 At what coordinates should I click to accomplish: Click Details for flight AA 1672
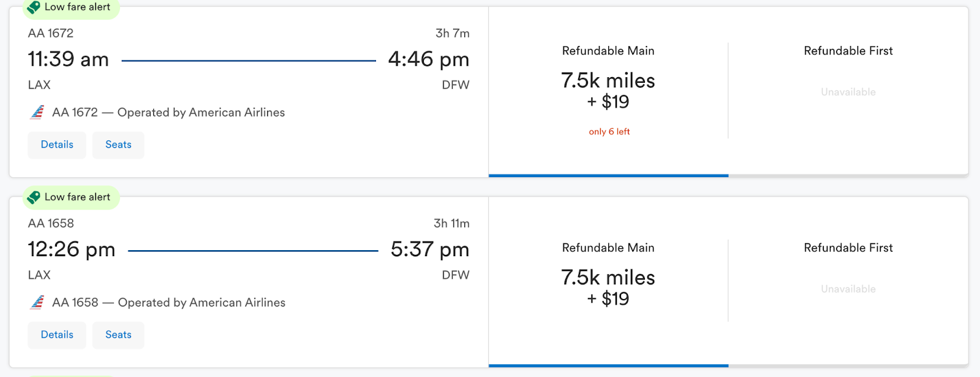57,145
